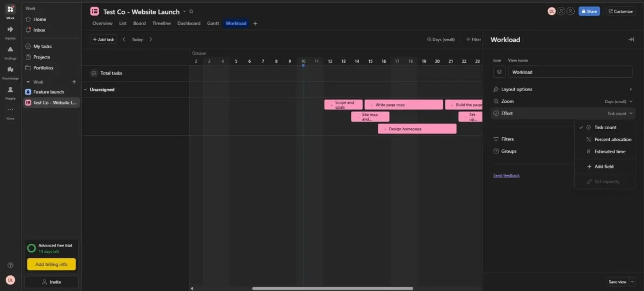
Task: Edit the View name input field
Action: point(571,72)
